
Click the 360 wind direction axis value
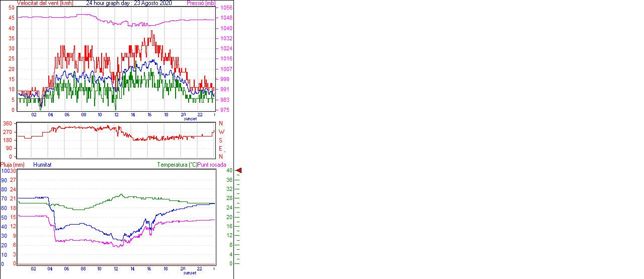(8, 123)
